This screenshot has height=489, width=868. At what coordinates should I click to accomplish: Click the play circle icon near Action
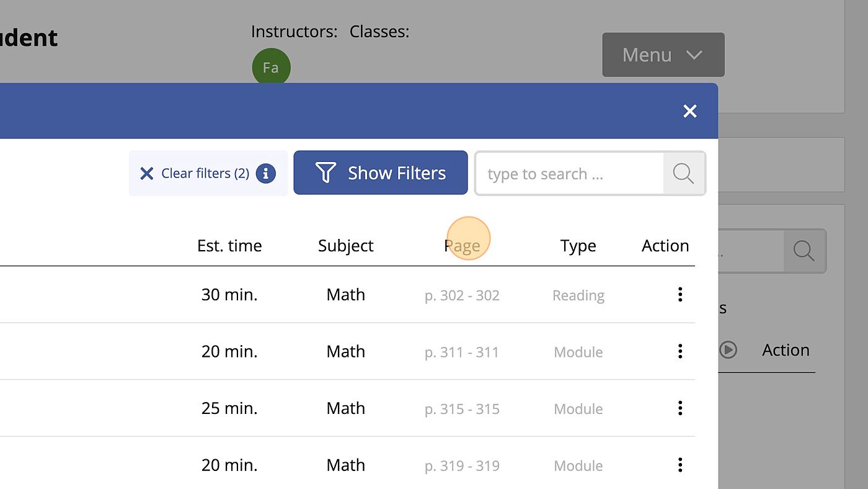(728, 350)
